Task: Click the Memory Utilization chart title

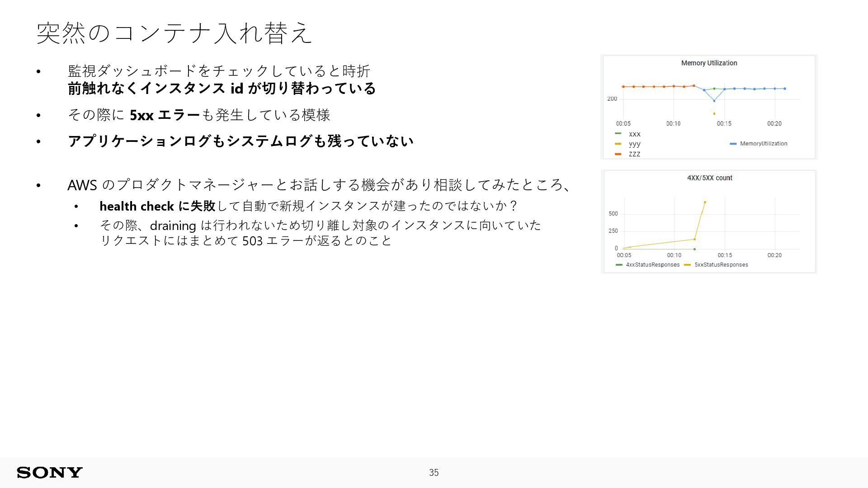Action: tap(709, 63)
